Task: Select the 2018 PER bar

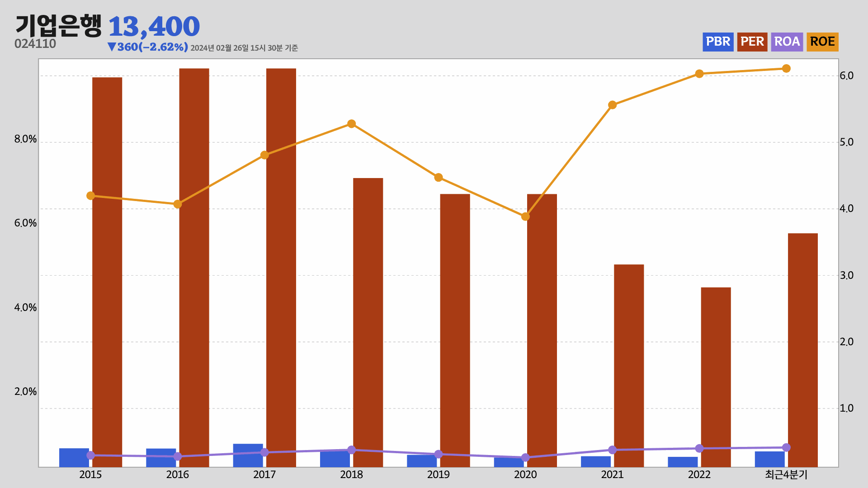Action: tap(368, 322)
